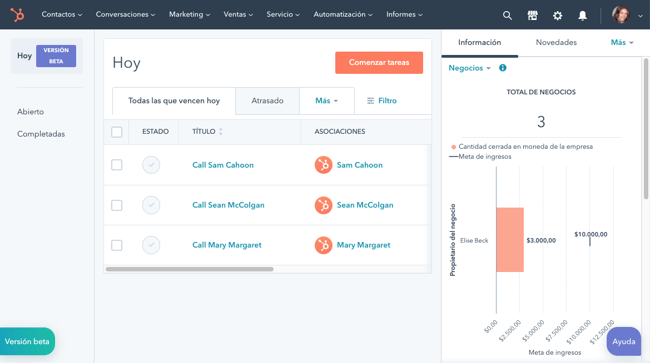
Task: Open the settings gear icon
Action: coord(558,15)
